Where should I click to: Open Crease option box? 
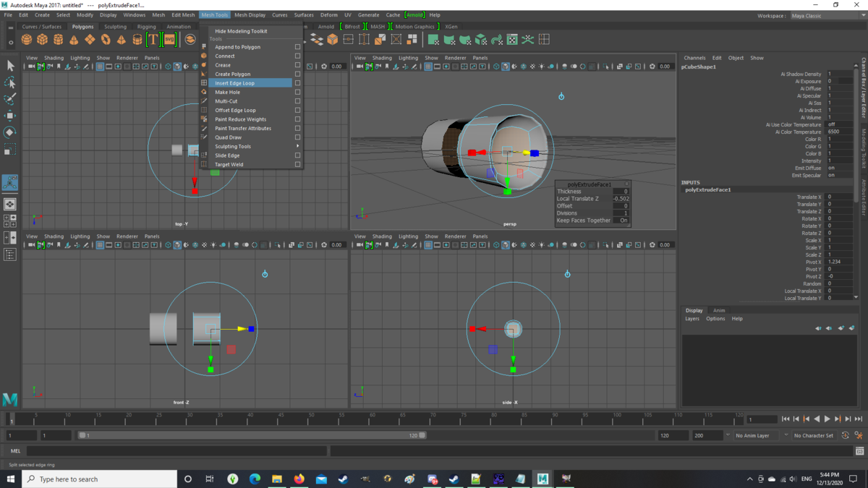(x=297, y=65)
